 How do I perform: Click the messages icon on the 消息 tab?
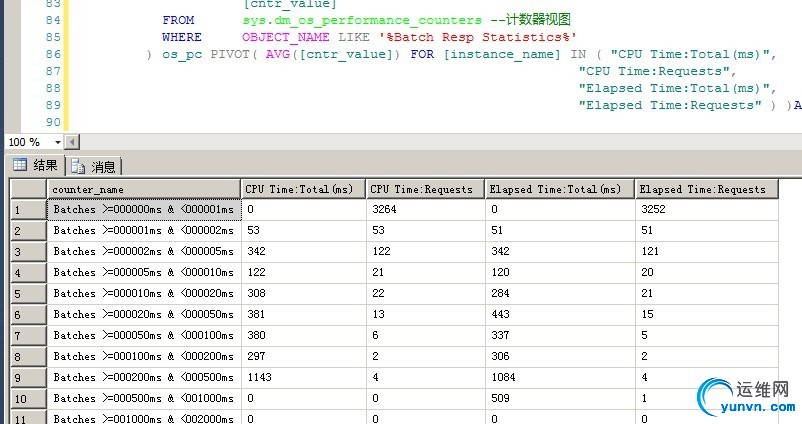point(78,166)
